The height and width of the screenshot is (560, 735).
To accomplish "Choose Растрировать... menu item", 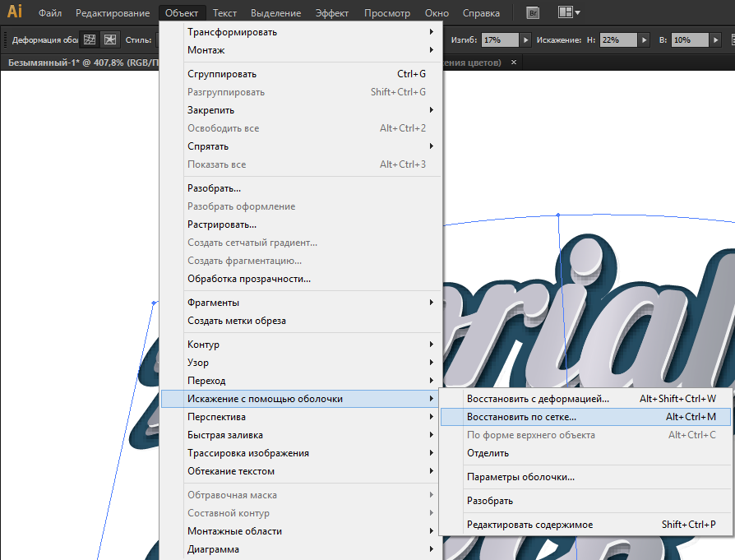I will 300,224.
